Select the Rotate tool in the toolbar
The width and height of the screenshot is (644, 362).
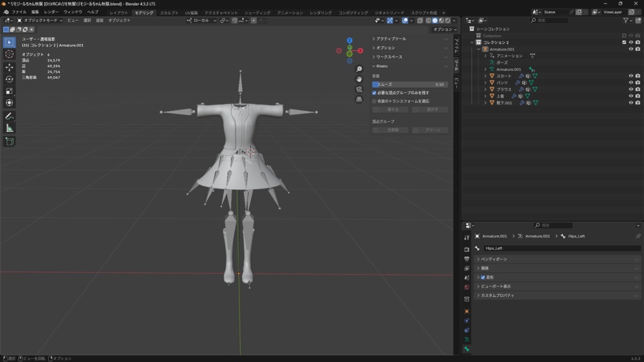coord(9,79)
